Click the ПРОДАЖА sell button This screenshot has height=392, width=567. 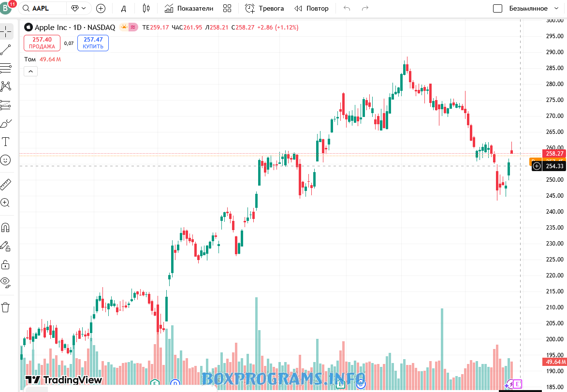click(42, 43)
